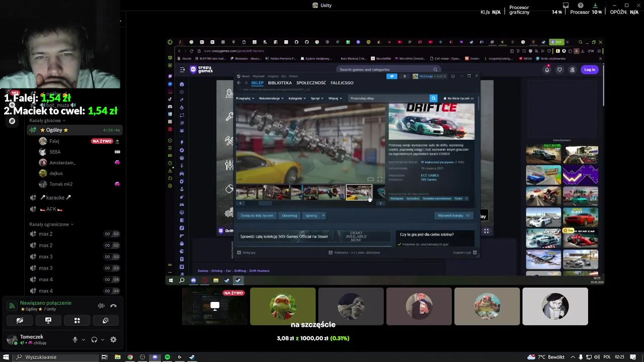Select the Ogólny voice channel
This screenshot has height=362, width=644.
[x=74, y=130]
